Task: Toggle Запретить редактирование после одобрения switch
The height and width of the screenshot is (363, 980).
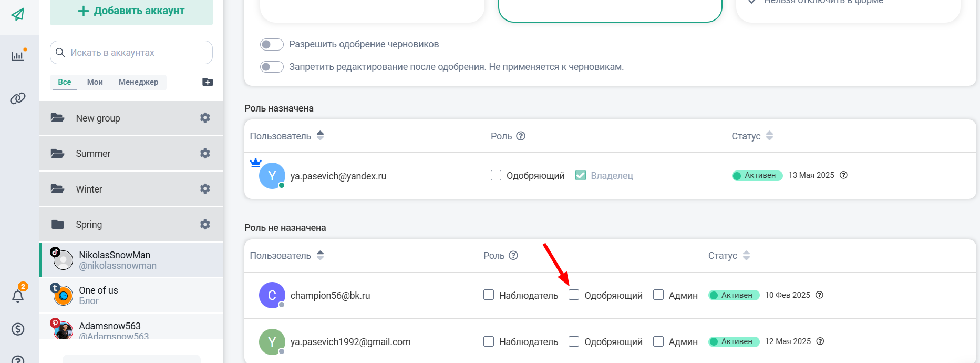Action: 272,67
